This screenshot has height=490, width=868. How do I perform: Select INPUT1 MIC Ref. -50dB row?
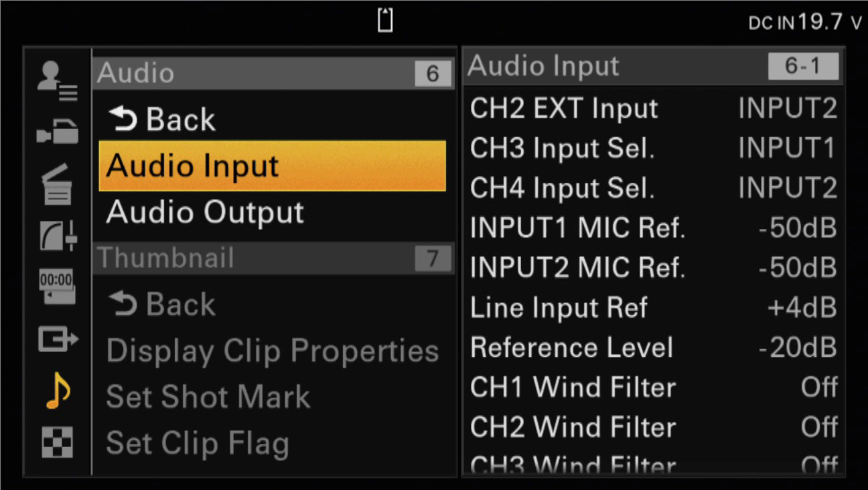pyautogui.click(x=653, y=228)
